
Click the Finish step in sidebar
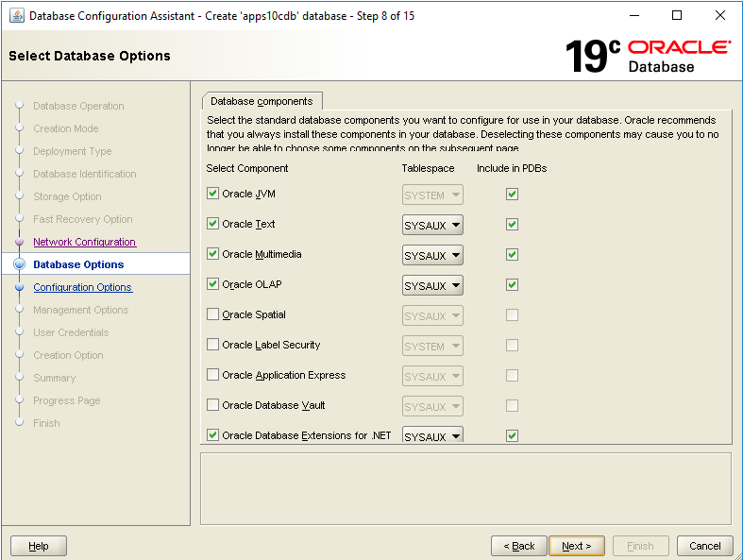(46, 423)
